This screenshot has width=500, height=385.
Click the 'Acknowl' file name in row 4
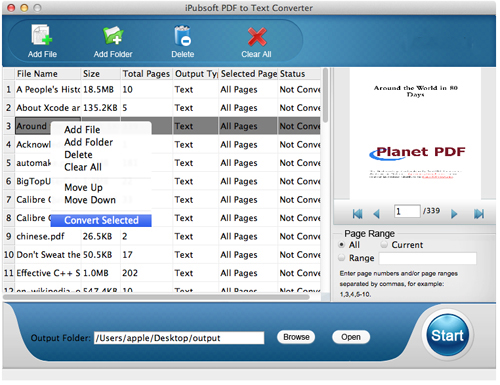coord(33,144)
